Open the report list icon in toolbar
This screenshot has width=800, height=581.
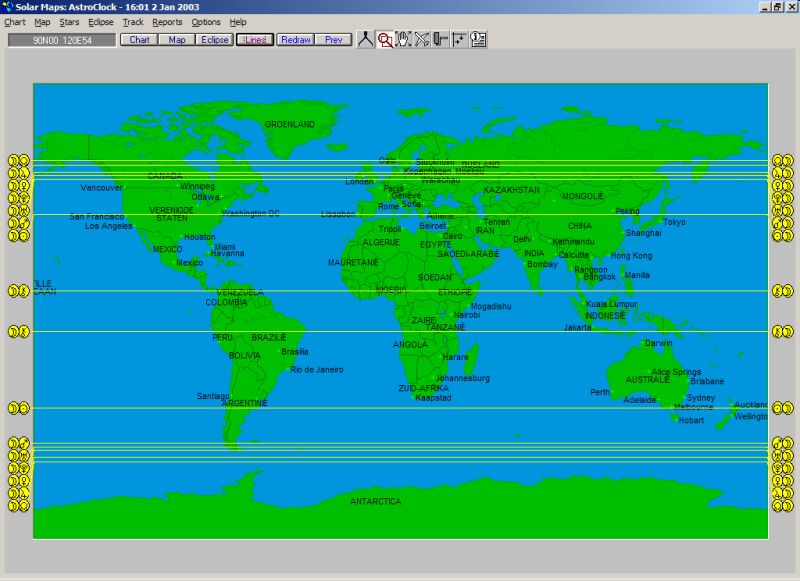[478, 40]
